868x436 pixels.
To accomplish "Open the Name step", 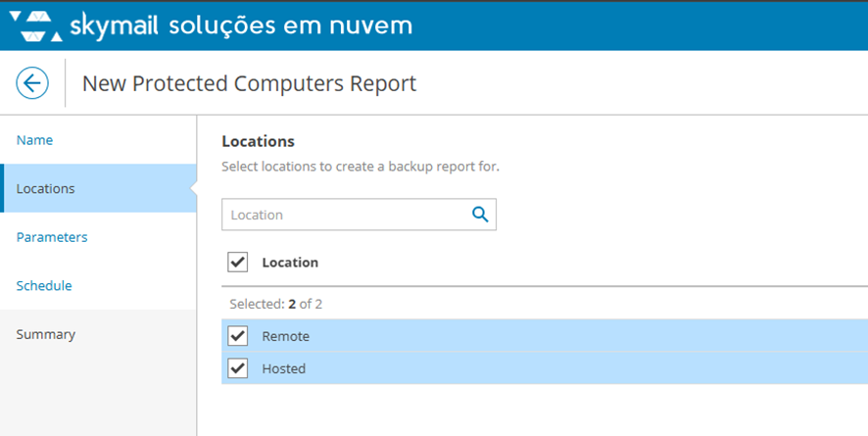I will click(x=35, y=140).
